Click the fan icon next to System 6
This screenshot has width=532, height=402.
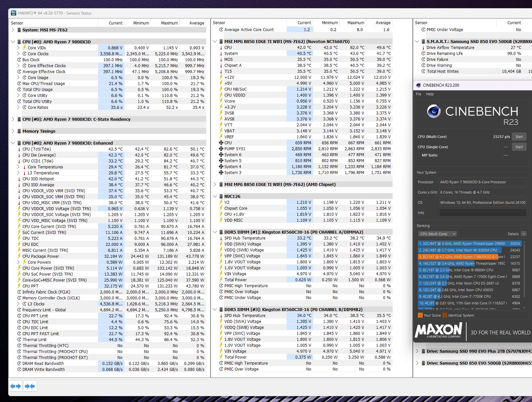point(221,155)
